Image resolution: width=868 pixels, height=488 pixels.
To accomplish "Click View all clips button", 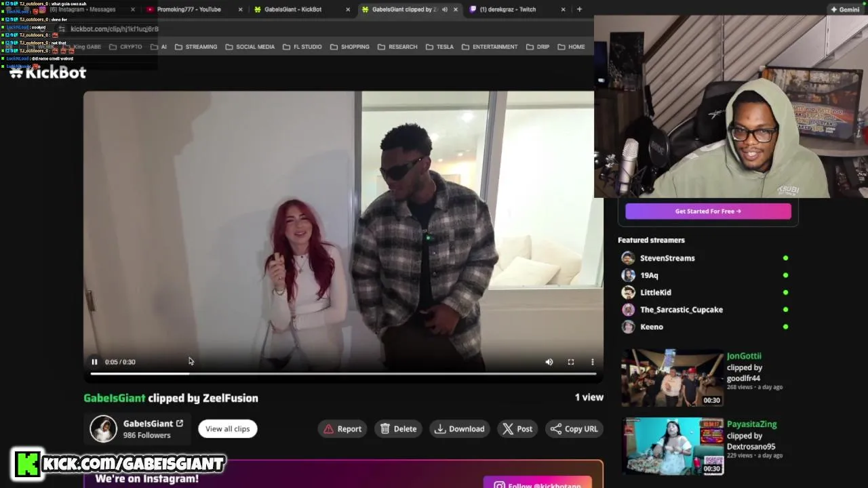I will (228, 428).
